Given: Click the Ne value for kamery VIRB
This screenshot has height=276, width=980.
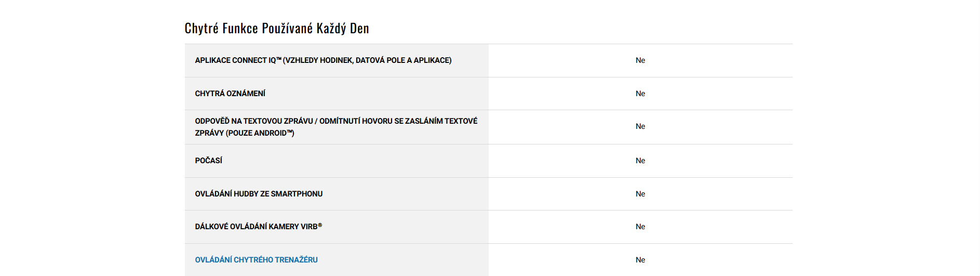Looking at the screenshot, I should click(x=640, y=227).
